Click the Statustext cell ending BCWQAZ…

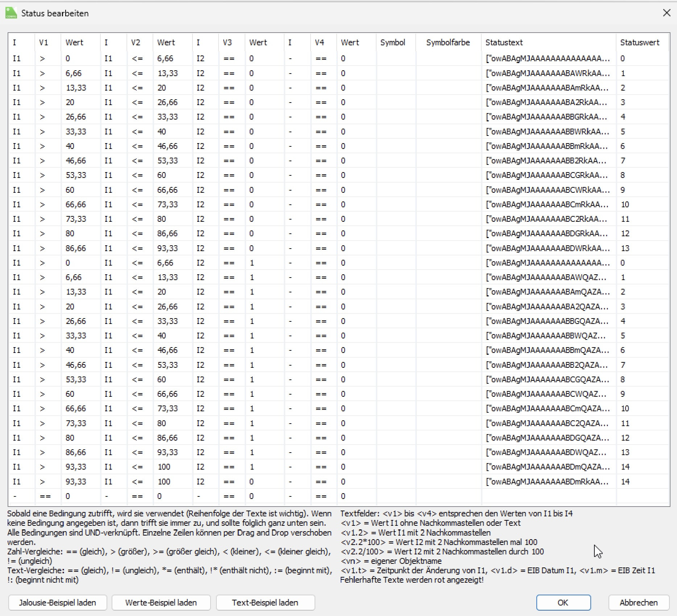pyautogui.click(x=548, y=394)
